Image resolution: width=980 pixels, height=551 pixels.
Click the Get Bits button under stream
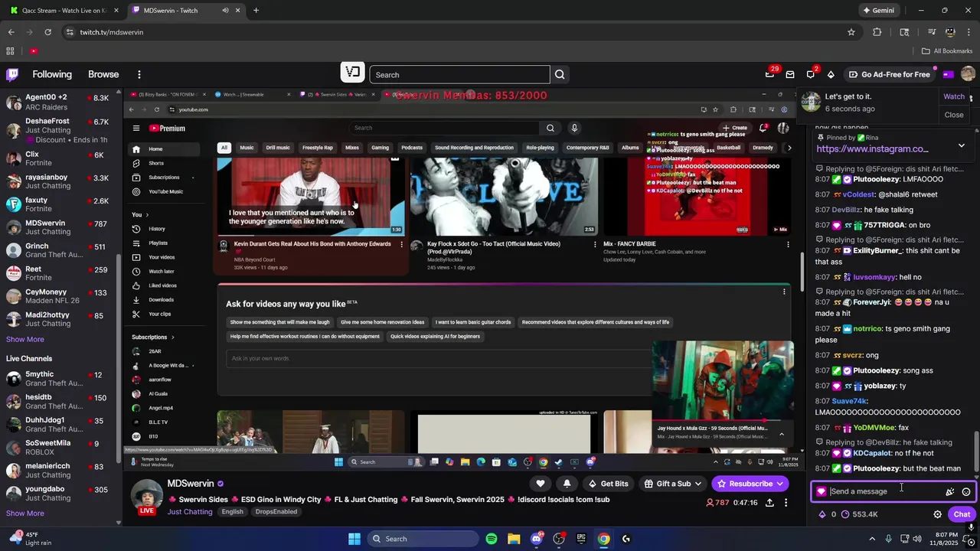pos(608,484)
